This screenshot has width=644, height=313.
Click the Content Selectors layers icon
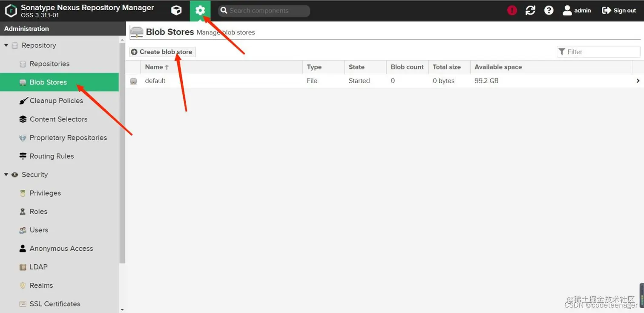click(x=23, y=119)
